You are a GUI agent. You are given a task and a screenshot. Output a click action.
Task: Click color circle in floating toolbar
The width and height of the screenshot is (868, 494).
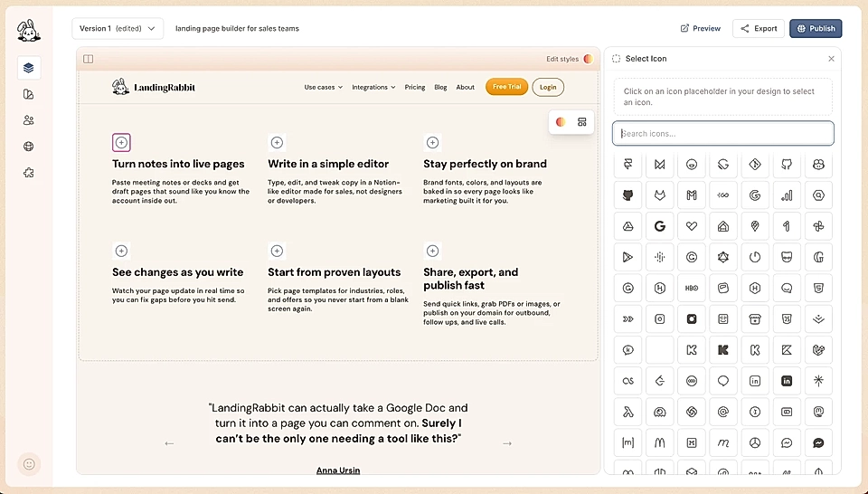click(561, 122)
